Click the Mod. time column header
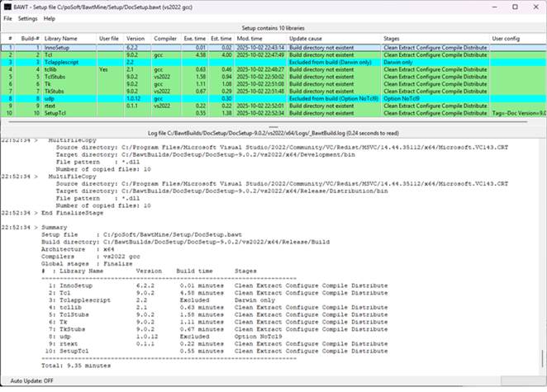Viewport: 547px width, 392px height. point(250,39)
